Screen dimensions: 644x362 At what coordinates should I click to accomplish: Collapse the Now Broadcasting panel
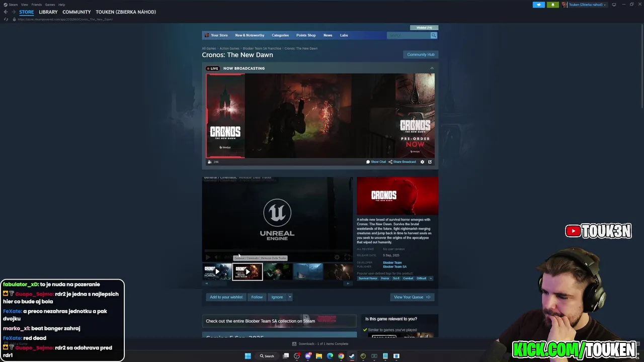tap(432, 68)
